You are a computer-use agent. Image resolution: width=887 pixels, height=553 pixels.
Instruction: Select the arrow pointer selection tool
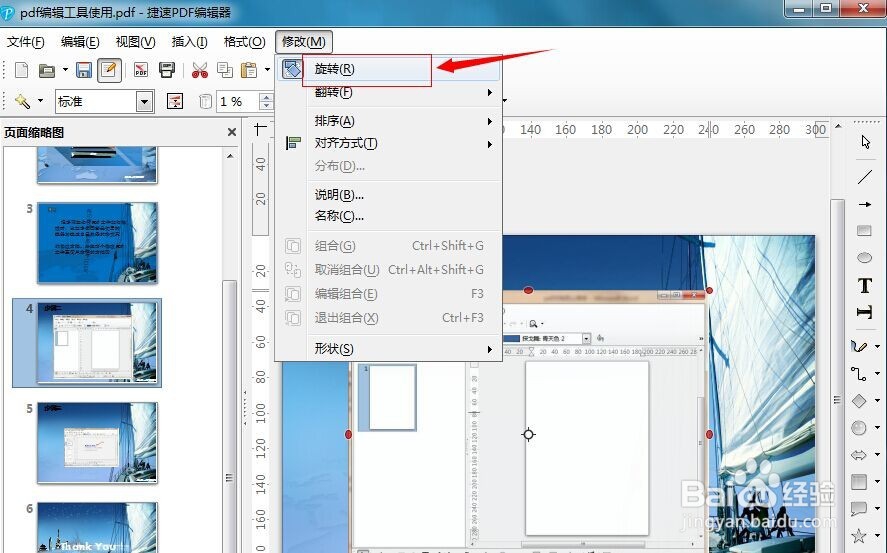865,142
